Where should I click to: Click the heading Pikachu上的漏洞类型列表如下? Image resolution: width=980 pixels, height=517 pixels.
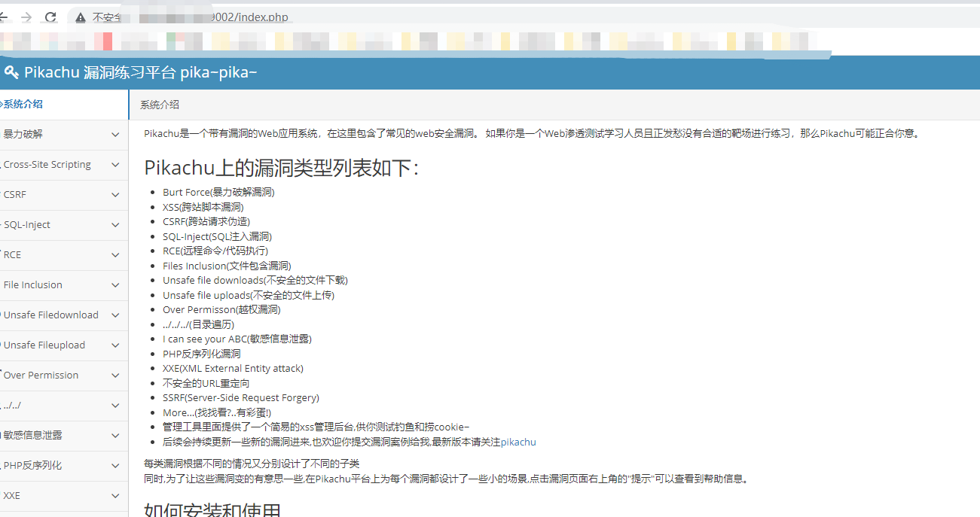(281, 167)
